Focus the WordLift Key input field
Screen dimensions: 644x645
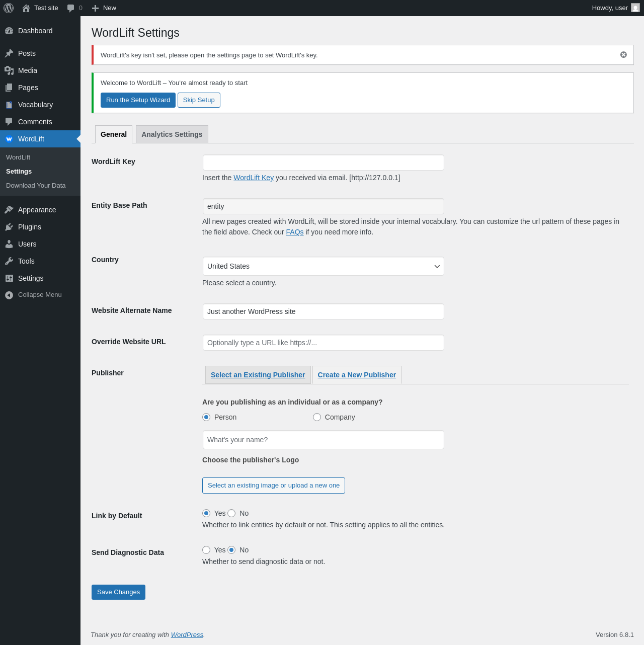[x=323, y=163]
